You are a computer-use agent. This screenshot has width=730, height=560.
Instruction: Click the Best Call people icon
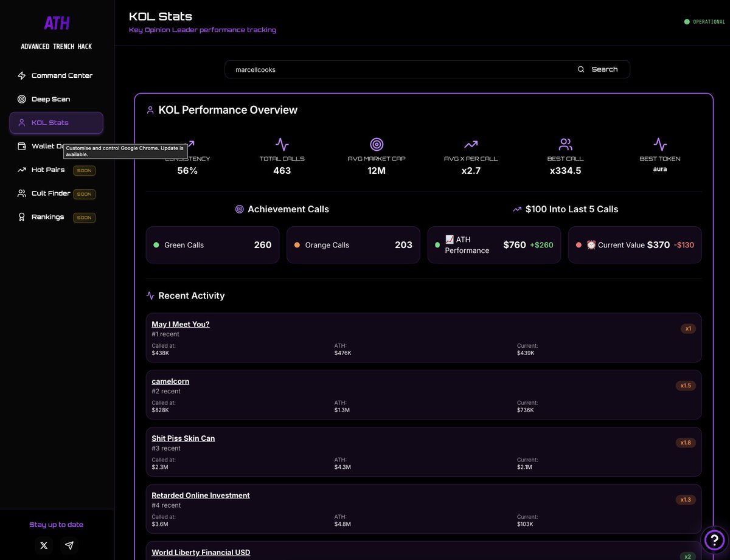(566, 144)
